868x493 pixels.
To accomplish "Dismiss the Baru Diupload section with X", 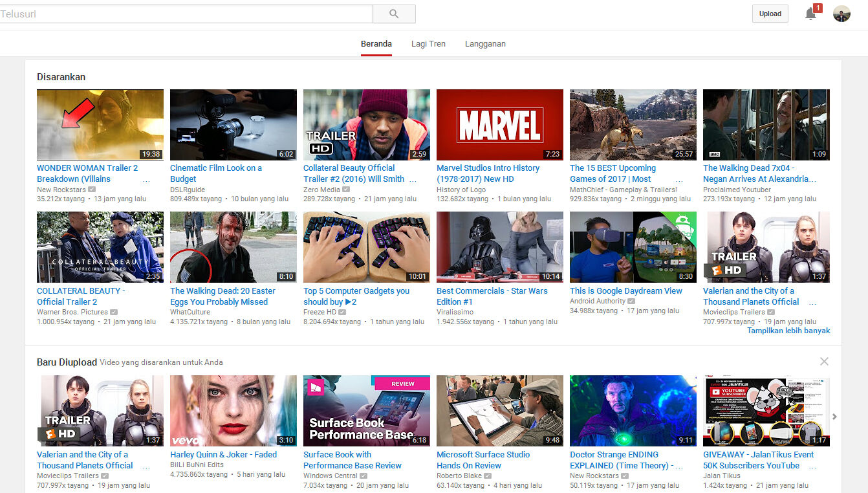I will (824, 362).
